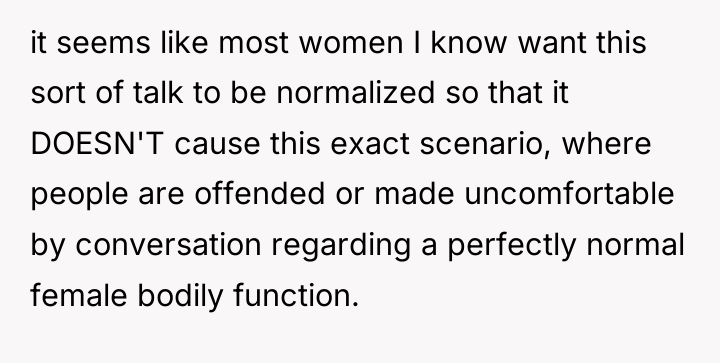The image size is (720, 363).
Task: Click the word "scenario," in third line
Action: coord(485,143)
